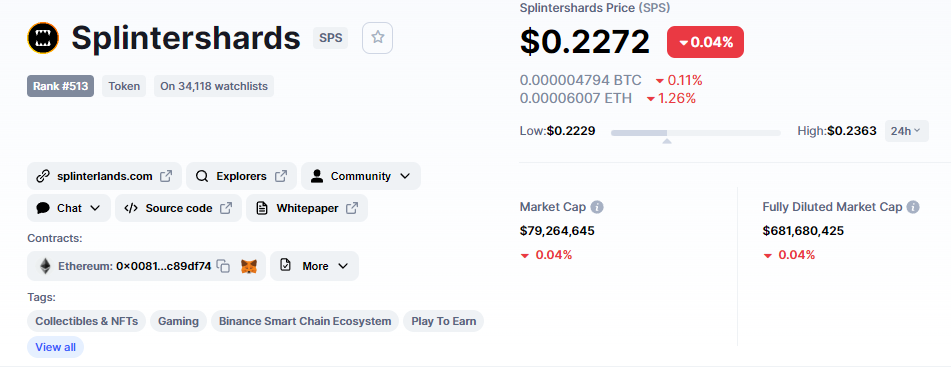Click the Splintershards logo icon
951x369 pixels.
43,38
